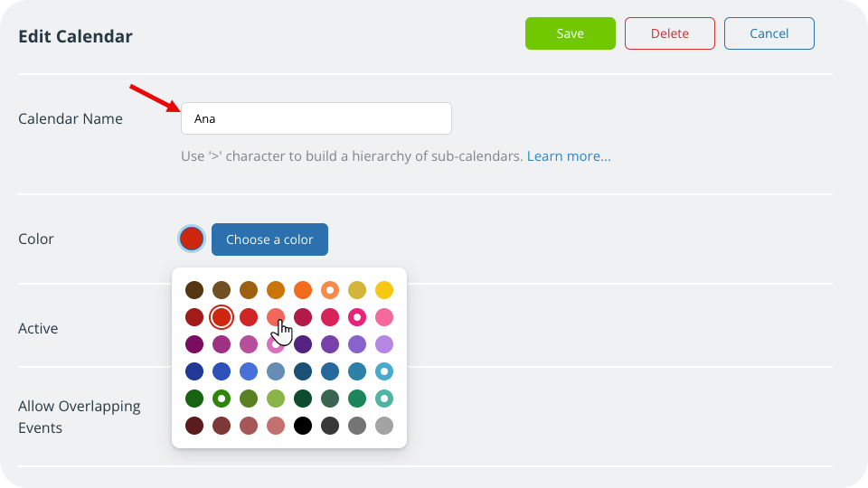Screen dimensions: 868x488
Task: Pick the teal swatch with white dot
Action: coord(384,398)
